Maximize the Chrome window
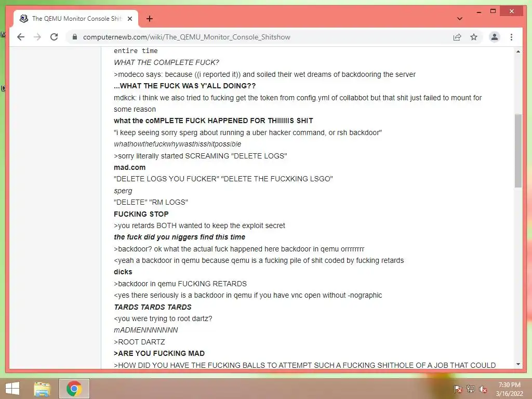Screen dimensions: 532x399 tap(493, 11)
